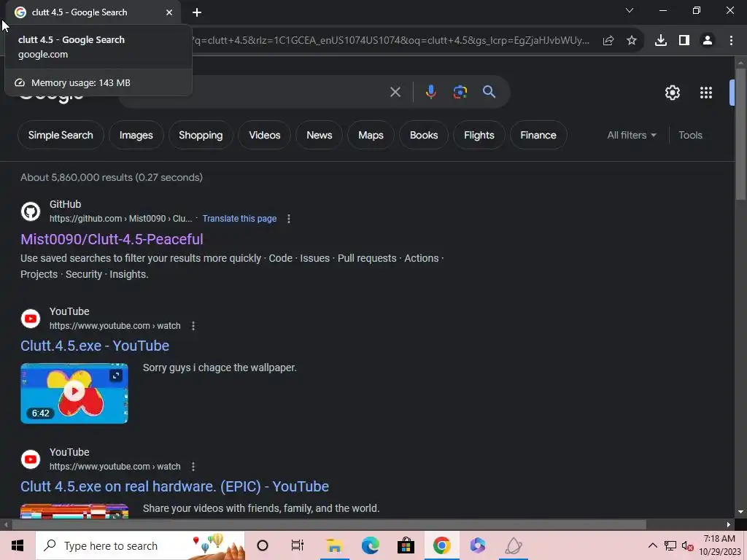
Task: Switch to Images results
Action: click(x=136, y=135)
